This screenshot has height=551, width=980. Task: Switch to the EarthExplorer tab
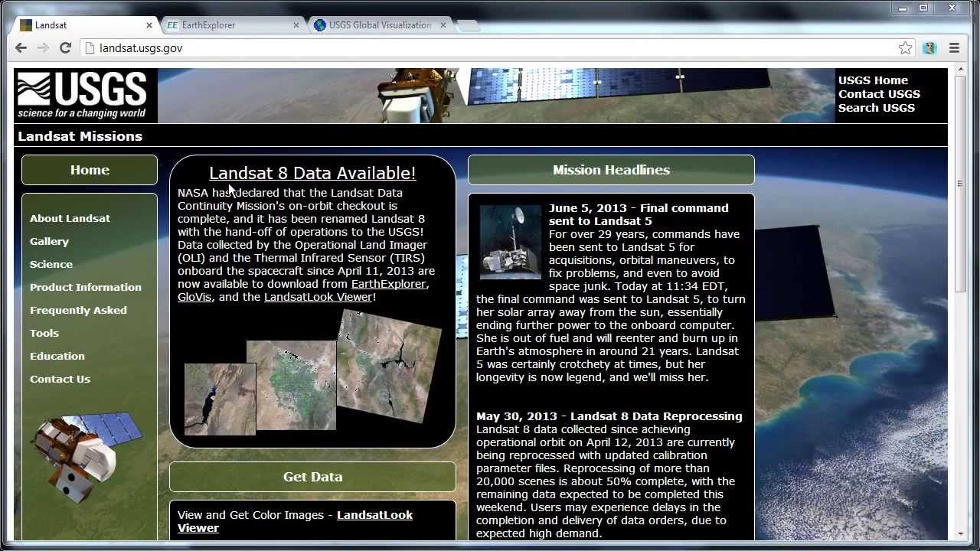(x=233, y=25)
